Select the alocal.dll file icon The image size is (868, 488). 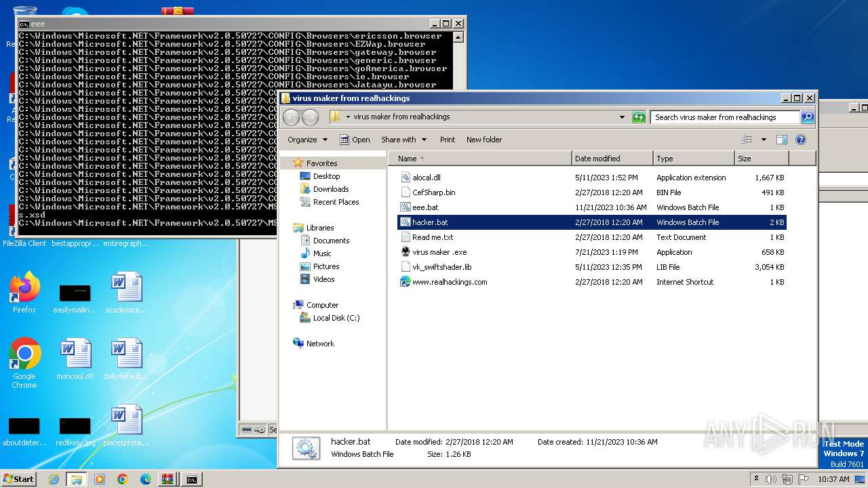406,178
